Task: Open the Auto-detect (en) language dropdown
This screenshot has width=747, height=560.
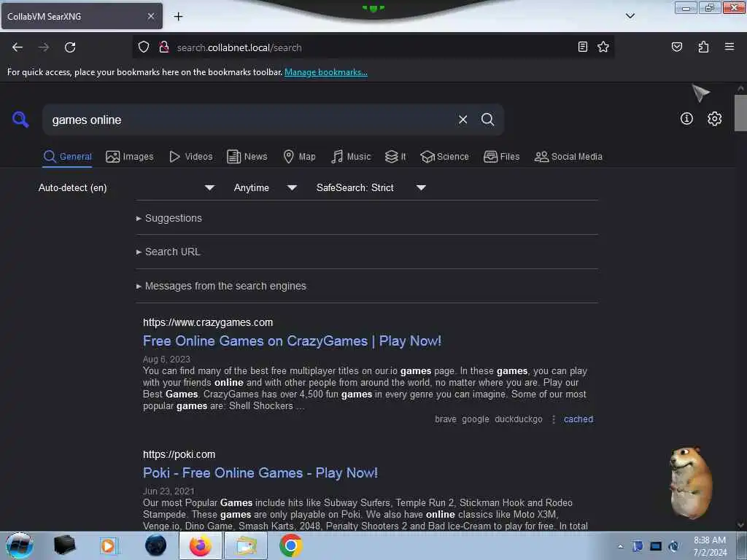Action: (126, 187)
